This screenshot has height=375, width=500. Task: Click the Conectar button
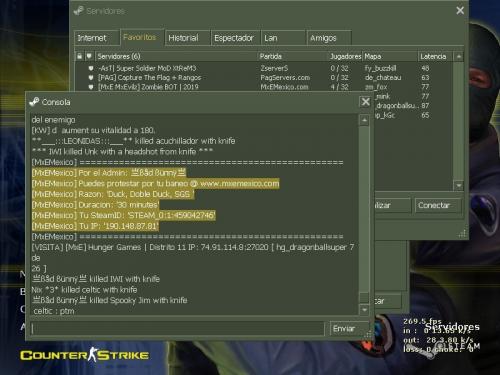[x=438, y=205]
